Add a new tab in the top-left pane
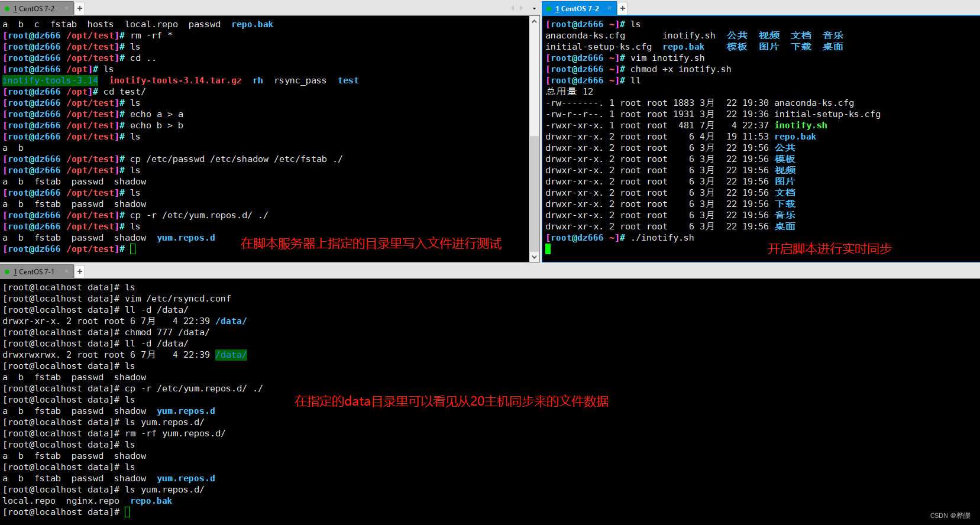The height and width of the screenshot is (525, 980). (80, 8)
